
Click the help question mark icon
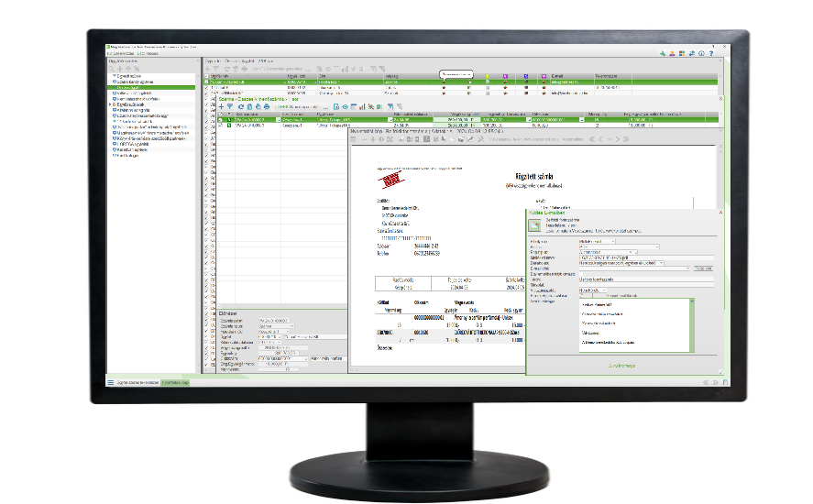(710, 54)
